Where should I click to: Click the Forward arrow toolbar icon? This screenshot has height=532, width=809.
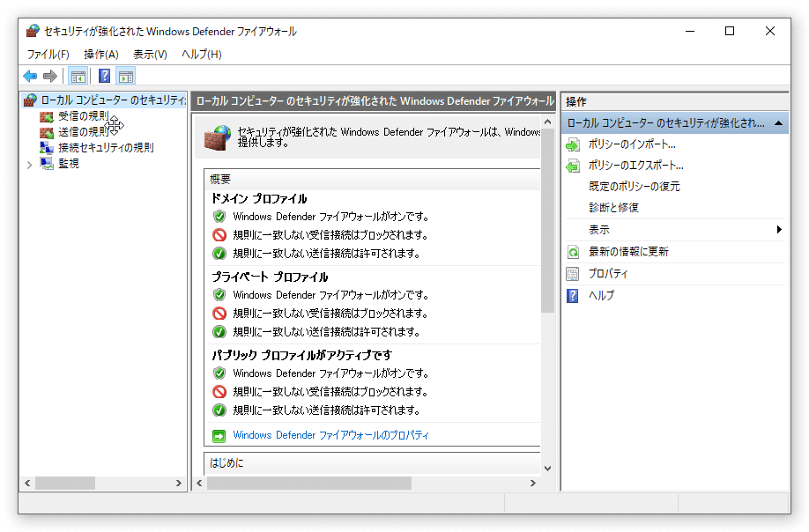coord(50,77)
